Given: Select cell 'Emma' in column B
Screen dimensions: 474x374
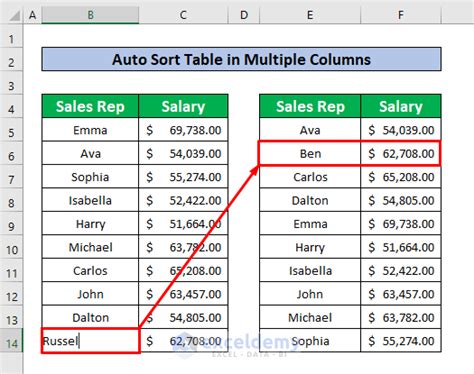Looking at the screenshot, I should pos(90,130).
